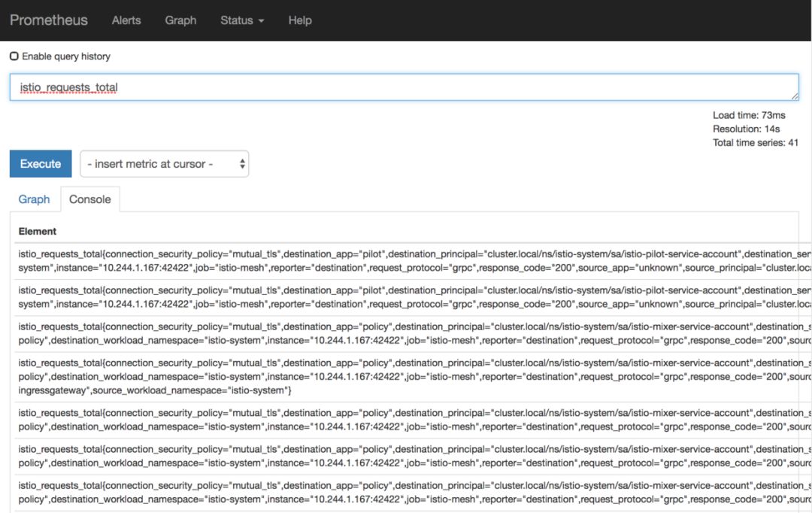812x513 pixels.
Task: Open the Alerts page
Action: click(x=126, y=20)
